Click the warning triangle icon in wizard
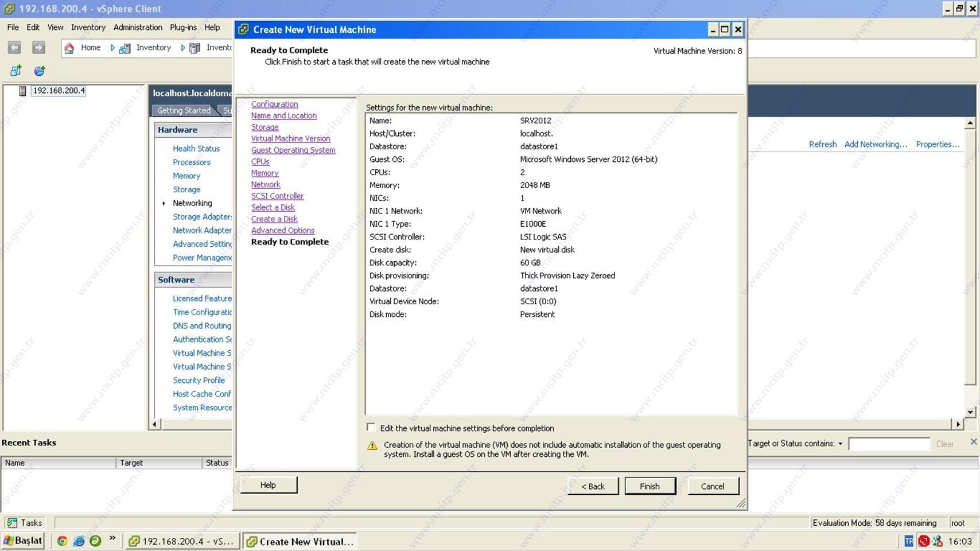Screen dimensions: 980x551 point(372,445)
